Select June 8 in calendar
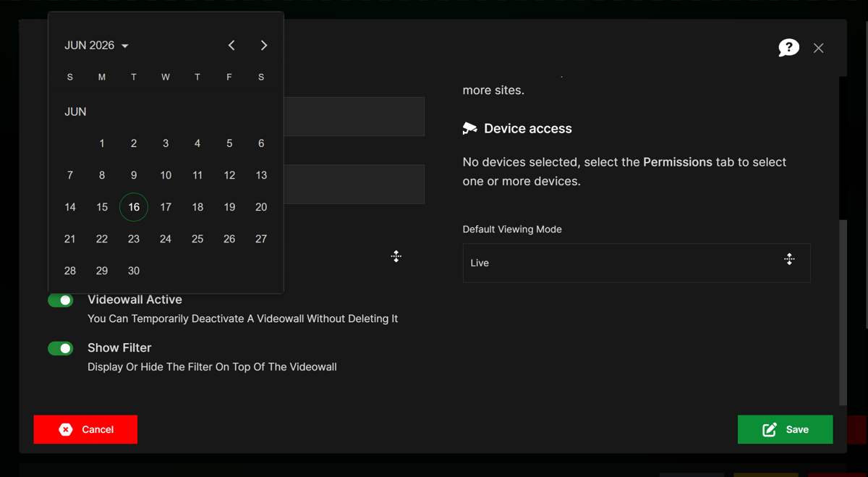The height and width of the screenshot is (477, 868). (x=102, y=175)
